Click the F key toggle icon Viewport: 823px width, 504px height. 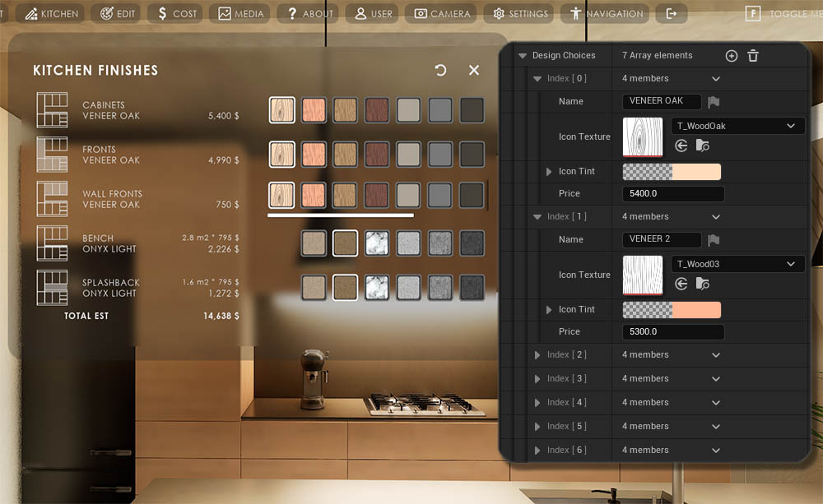point(753,14)
